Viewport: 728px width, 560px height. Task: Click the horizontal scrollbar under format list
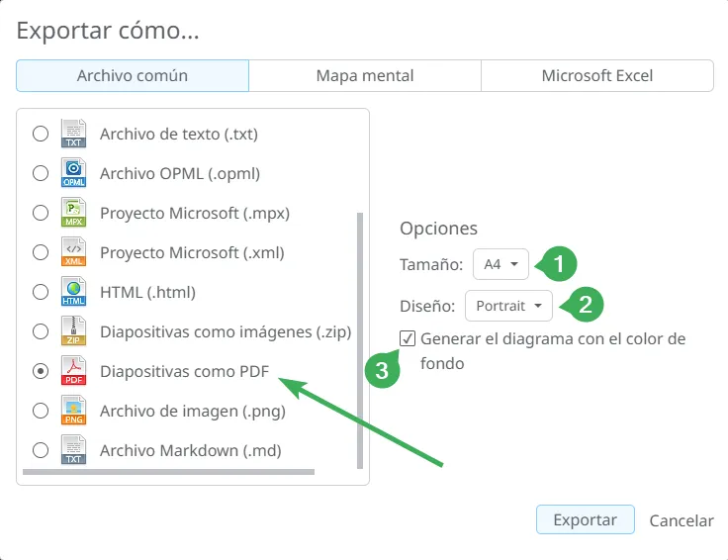168,472
